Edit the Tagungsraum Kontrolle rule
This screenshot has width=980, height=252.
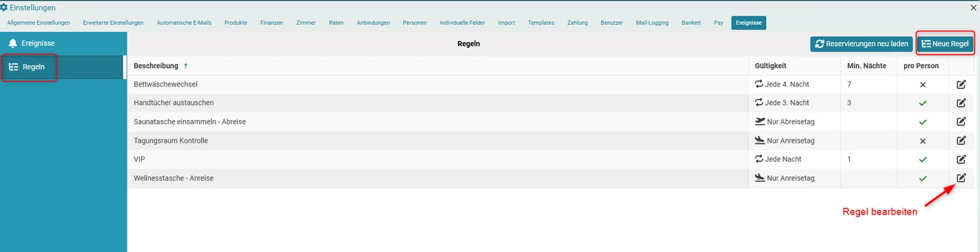pos(961,140)
